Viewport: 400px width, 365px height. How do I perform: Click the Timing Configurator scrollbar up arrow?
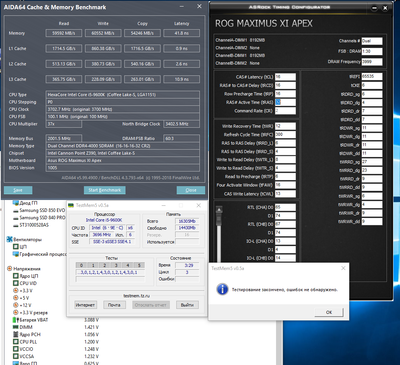coord(219,210)
